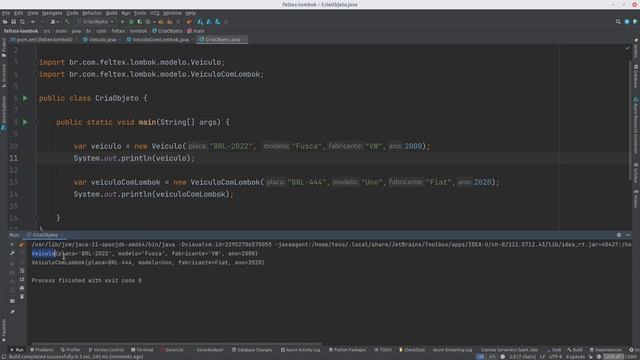Click the green Run toolbar button
The width and height of the screenshot is (640, 360).
point(122,22)
